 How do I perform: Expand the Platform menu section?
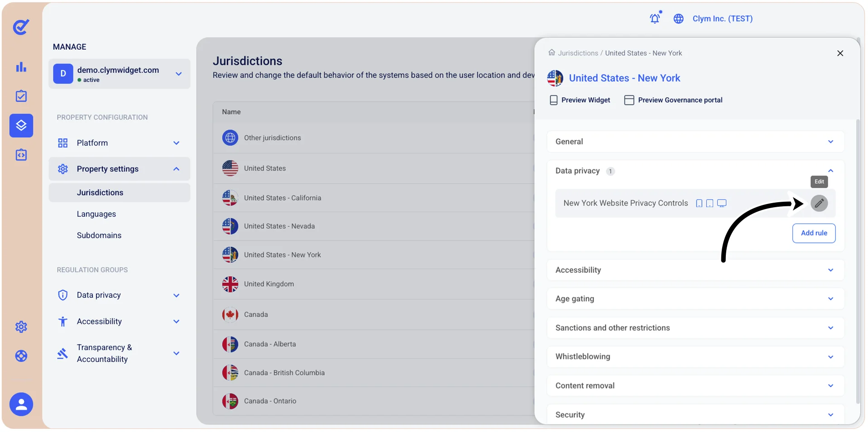[x=120, y=143]
